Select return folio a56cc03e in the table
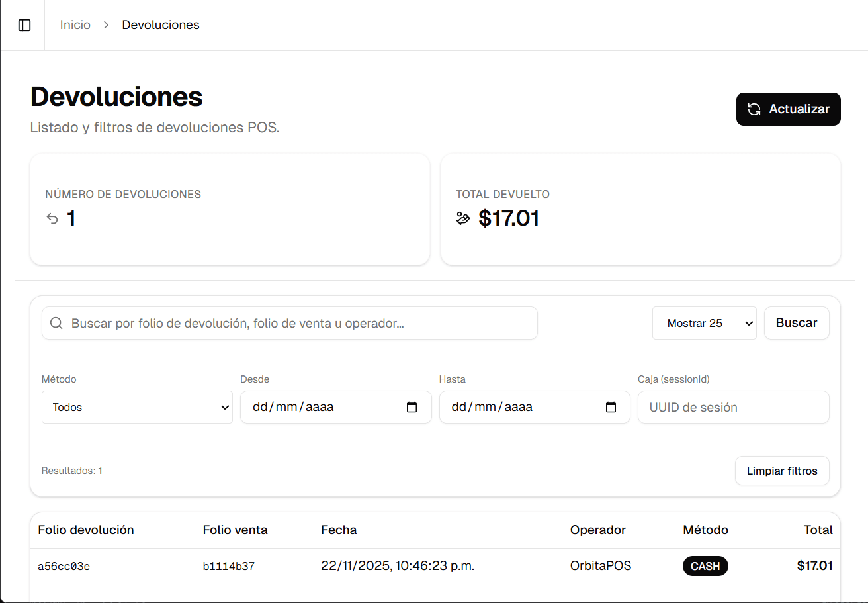The height and width of the screenshot is (603, 868). [64, 566]
